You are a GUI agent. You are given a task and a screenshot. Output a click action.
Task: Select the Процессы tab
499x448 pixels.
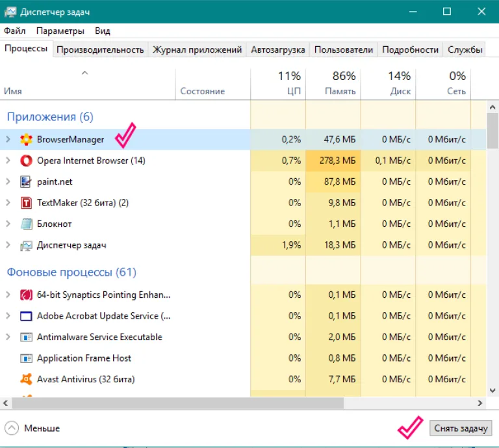[26, 48]
